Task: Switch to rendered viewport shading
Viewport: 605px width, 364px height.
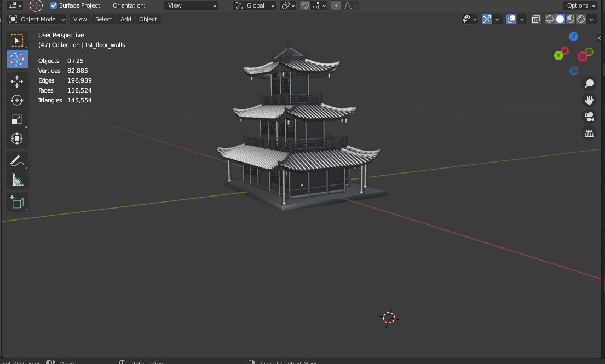Action: tap(581, 19)
